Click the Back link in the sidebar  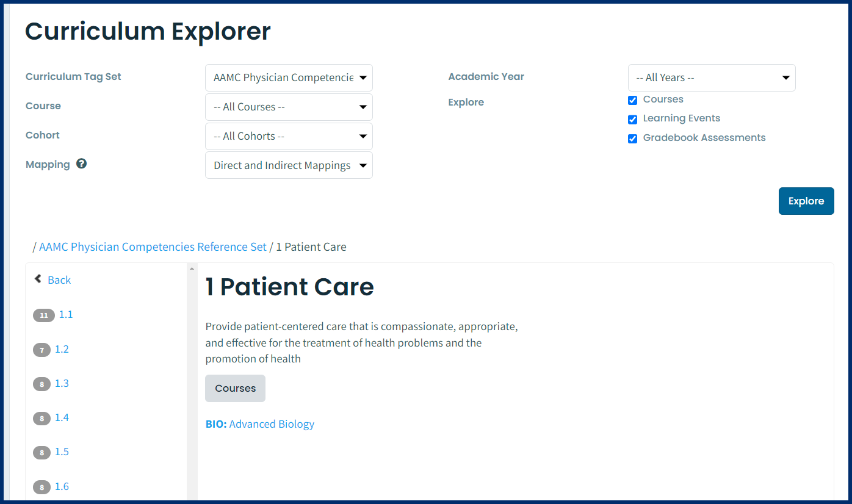pos(59,279)
